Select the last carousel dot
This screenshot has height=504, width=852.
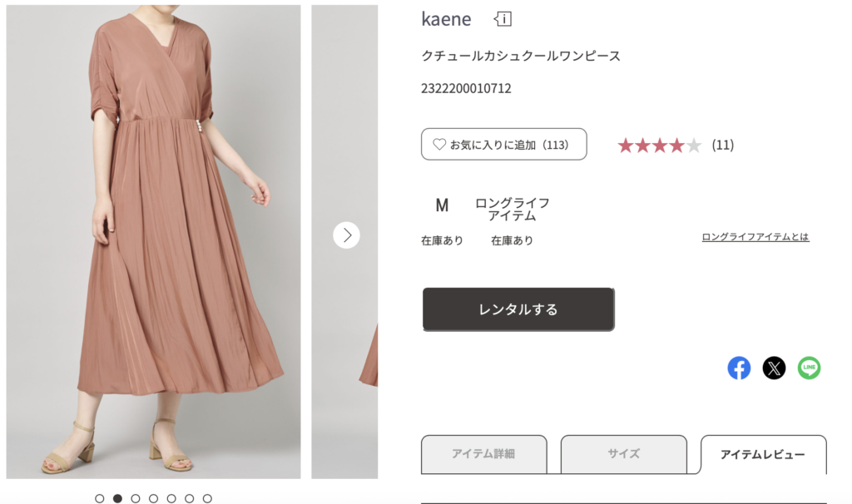pos(207,498)
